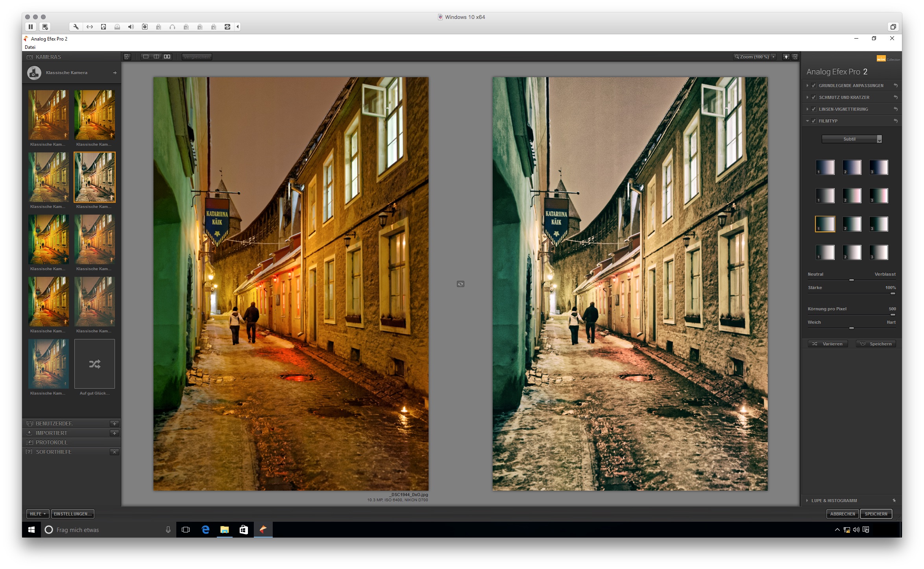This screenshot has height=569, width=924.
Task: Open the Zoom options arrow
Action: click(773, 57)
